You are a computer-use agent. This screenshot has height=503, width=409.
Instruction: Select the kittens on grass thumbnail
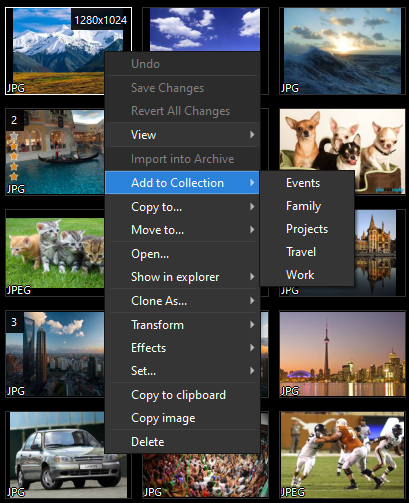coord(55,253)
